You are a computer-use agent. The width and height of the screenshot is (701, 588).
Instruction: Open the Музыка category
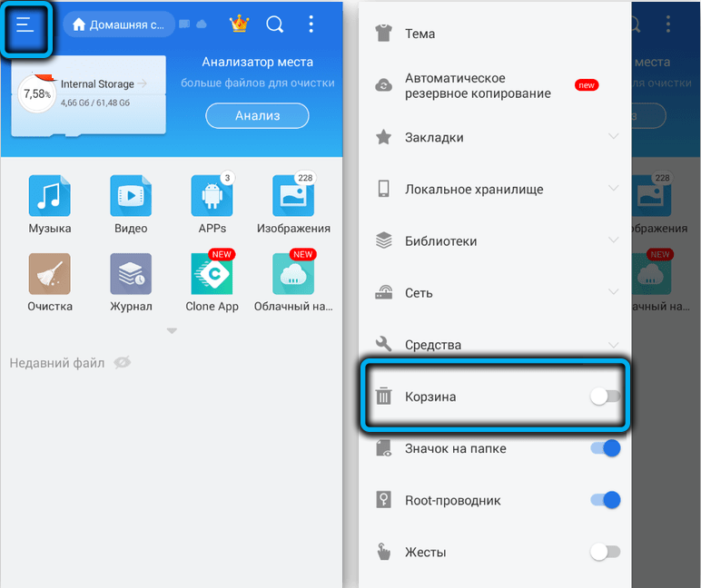[x=50, y=205]
